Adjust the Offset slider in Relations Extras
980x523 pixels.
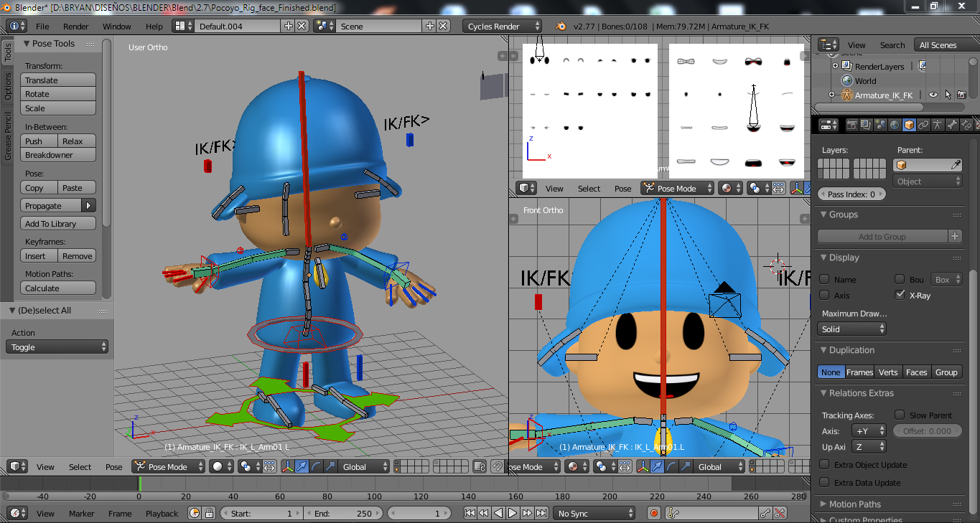click(x=927, y=431)
